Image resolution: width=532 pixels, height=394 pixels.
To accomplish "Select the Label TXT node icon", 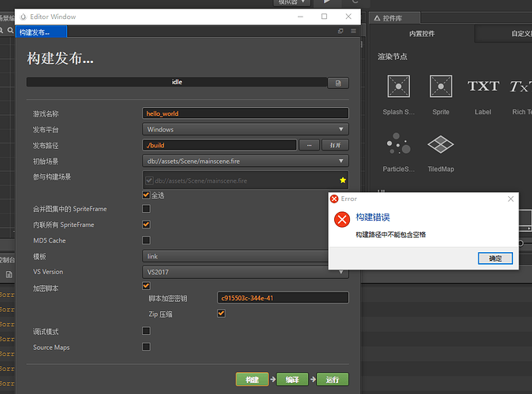I will [x=483, y=86].
